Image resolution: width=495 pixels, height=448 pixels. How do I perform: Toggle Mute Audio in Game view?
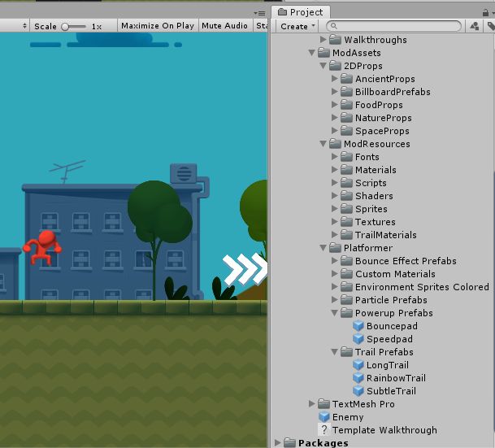point(224,26)
